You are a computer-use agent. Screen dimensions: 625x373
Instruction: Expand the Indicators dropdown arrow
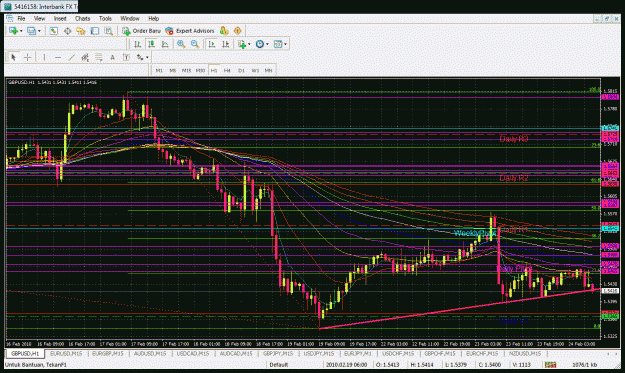(249, 44)
